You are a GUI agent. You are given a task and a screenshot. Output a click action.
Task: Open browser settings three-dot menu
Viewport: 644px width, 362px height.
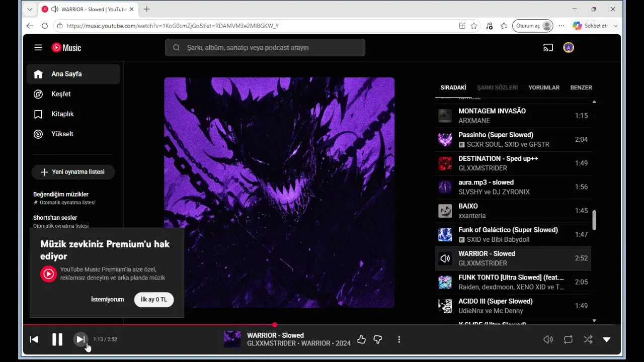point(561,26)
